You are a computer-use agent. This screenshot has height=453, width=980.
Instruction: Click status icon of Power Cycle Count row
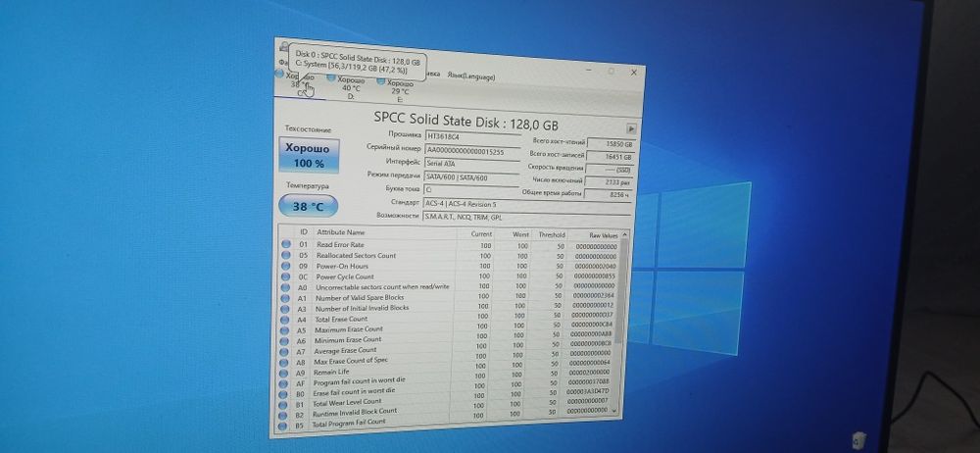(x=285, y=277)
